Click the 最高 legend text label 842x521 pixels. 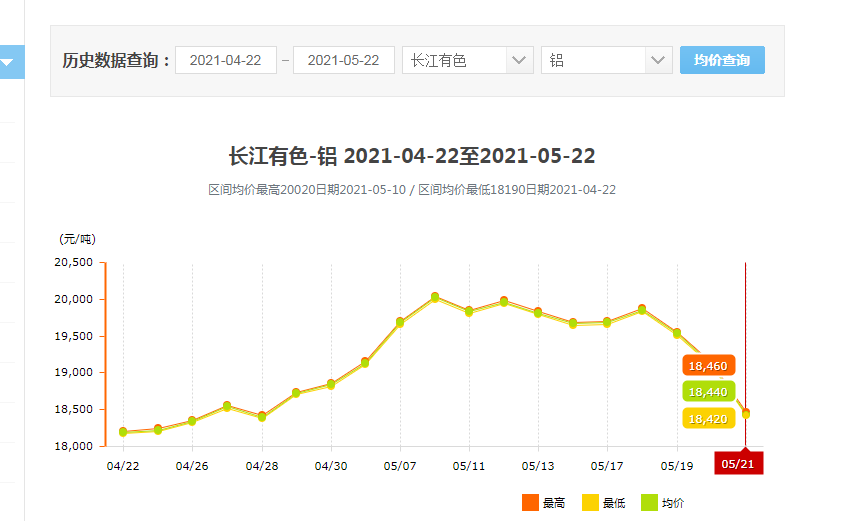pos(554,503)
